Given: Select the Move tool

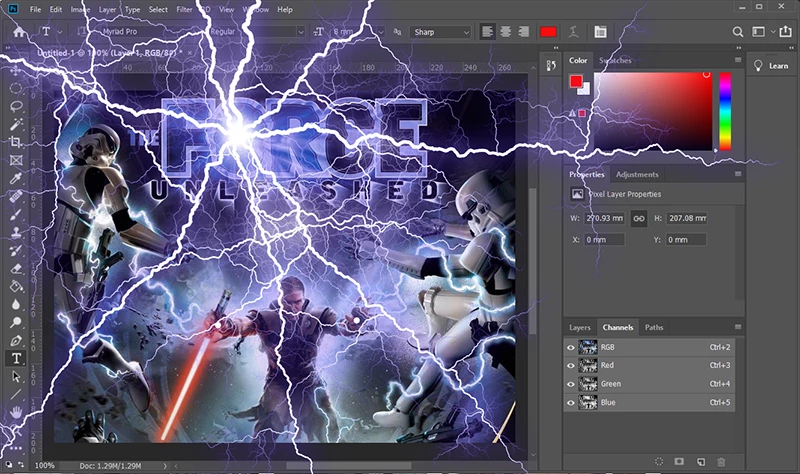Looking at the screenshot, I should 16,70.
